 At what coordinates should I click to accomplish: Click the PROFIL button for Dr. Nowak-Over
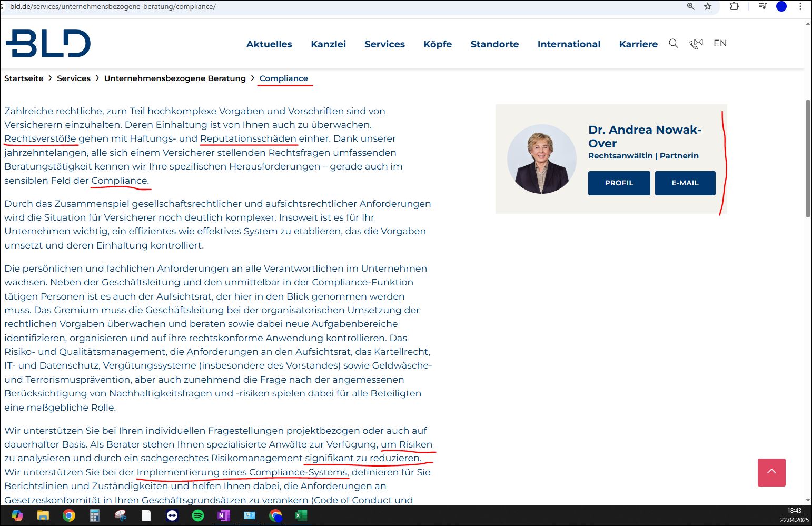(619, 183)
